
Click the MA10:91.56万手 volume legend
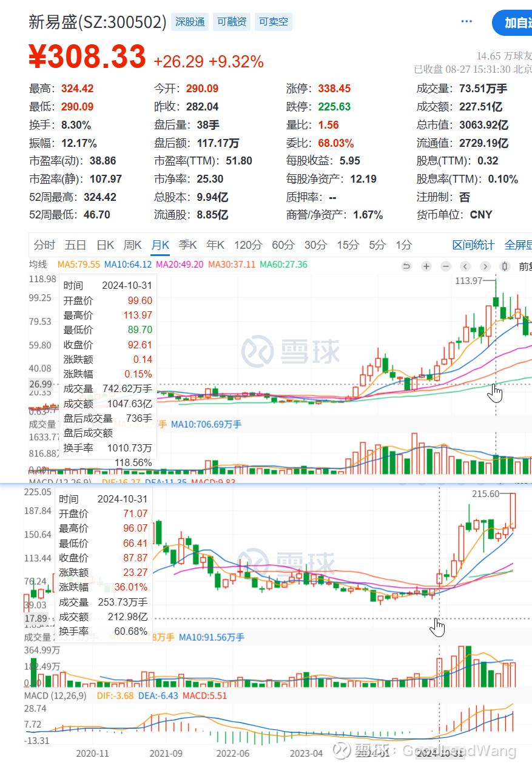[212, 638]
